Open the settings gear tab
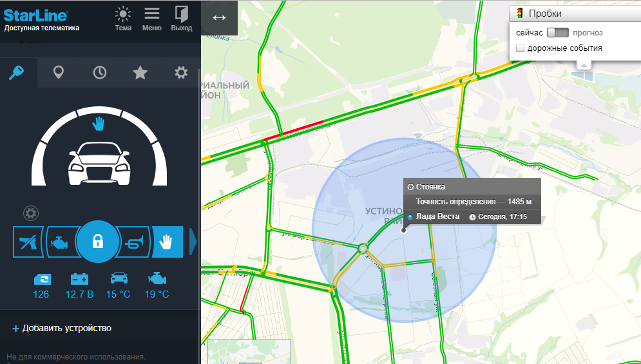Image resolution: width=641 pixels, height=364 pixels. pyautogui.click(x=180, y=73)
